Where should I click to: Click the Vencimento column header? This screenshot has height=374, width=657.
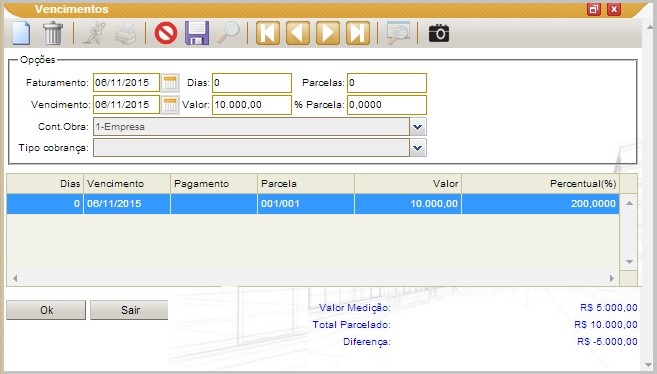(127, 184)
